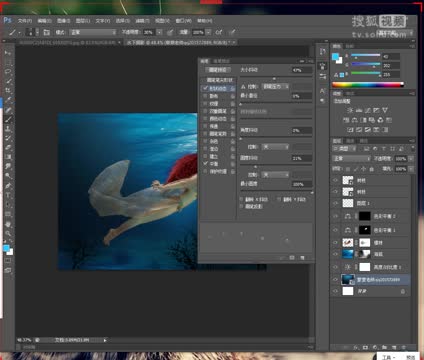
Task: Open the brush preset picker arrow
Action: pos(37,32)
